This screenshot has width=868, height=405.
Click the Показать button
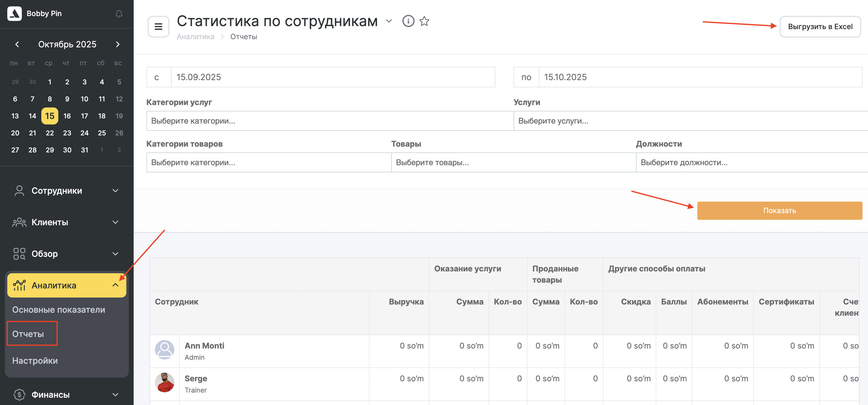tap(779, 211)
